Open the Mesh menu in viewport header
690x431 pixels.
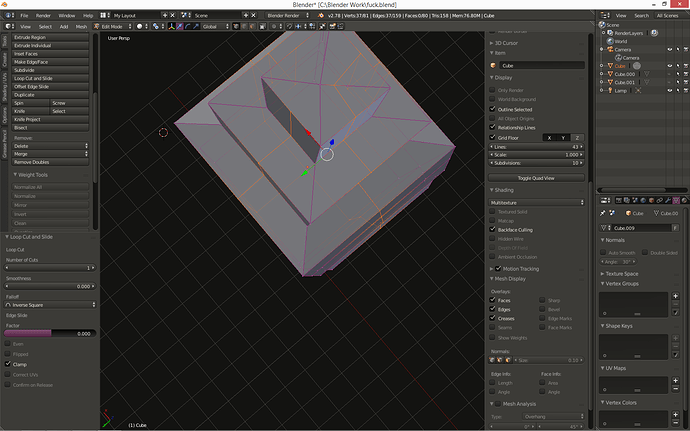point(81,27)
